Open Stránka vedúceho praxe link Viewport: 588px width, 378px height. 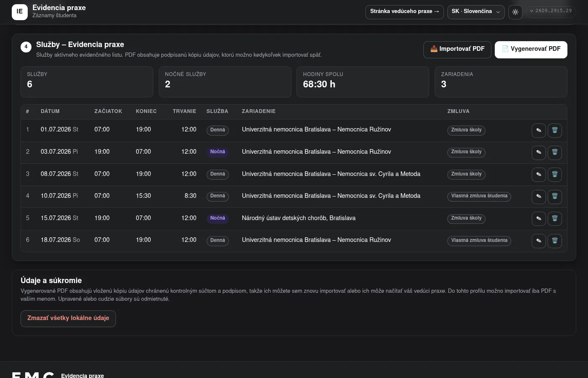[404, 12]
